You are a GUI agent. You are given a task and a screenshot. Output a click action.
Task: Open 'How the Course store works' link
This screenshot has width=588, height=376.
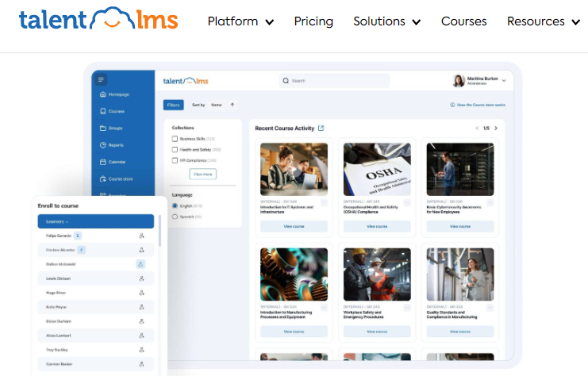pos(478,105)
